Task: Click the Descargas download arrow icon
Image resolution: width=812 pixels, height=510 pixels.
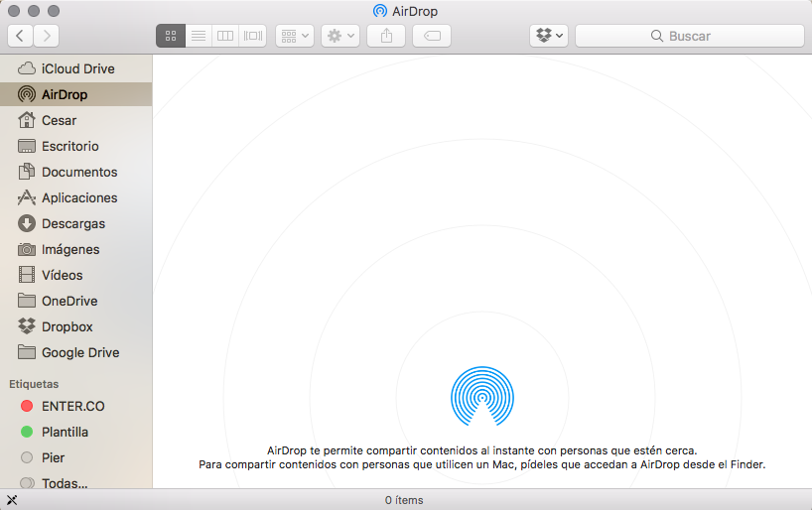Action: [27, 223]
